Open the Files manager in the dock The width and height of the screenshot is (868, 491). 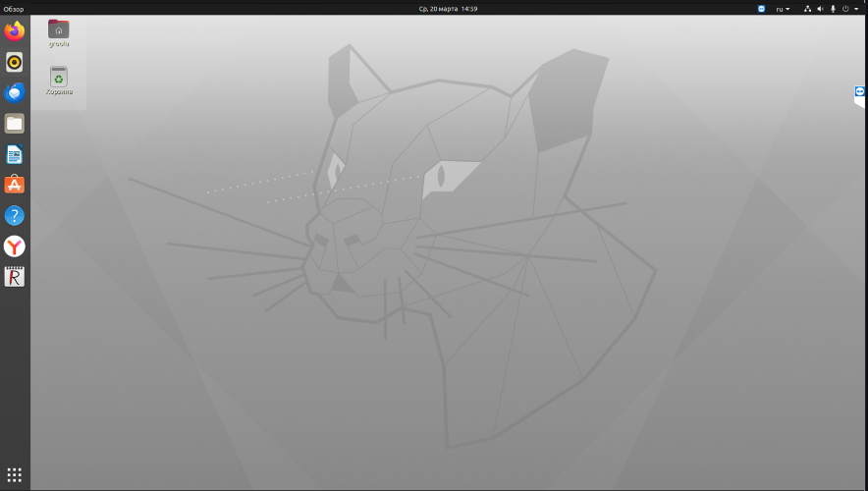pos(15,124)
